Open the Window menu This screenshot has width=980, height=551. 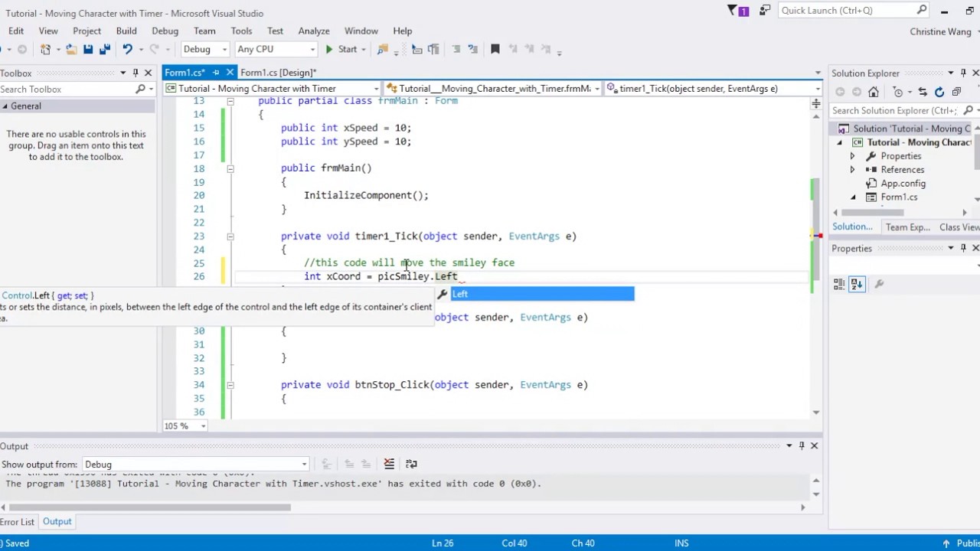[361, 31]
